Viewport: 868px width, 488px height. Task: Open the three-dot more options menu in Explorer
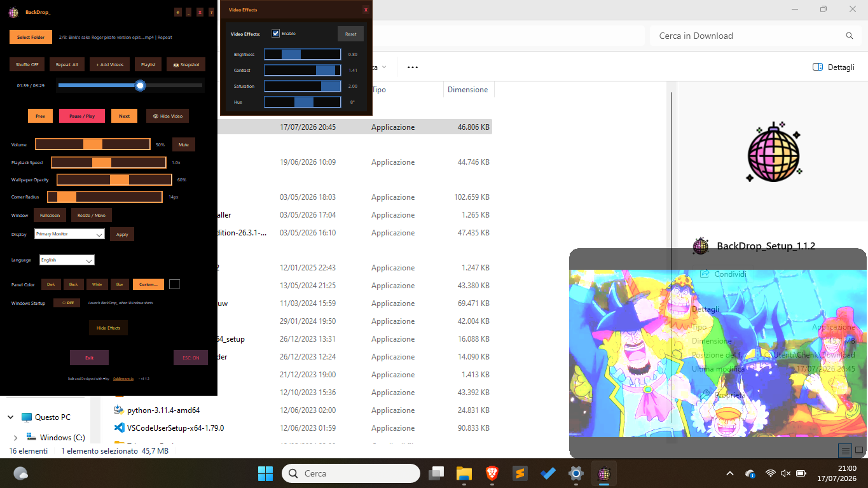click(x=413, y=67)
